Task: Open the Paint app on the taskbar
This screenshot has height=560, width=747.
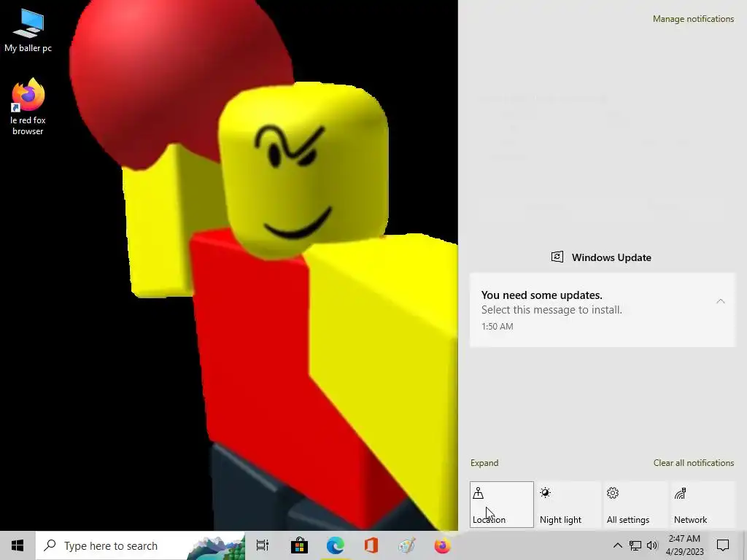Action: (x=406, y=545)
